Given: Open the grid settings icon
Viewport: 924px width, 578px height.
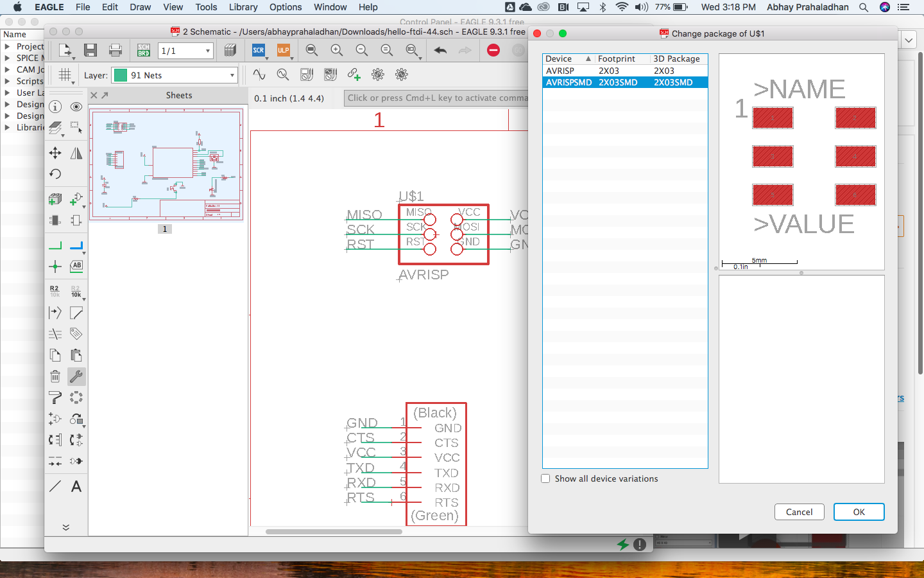Looking at the screenshot, I should 65,74.
